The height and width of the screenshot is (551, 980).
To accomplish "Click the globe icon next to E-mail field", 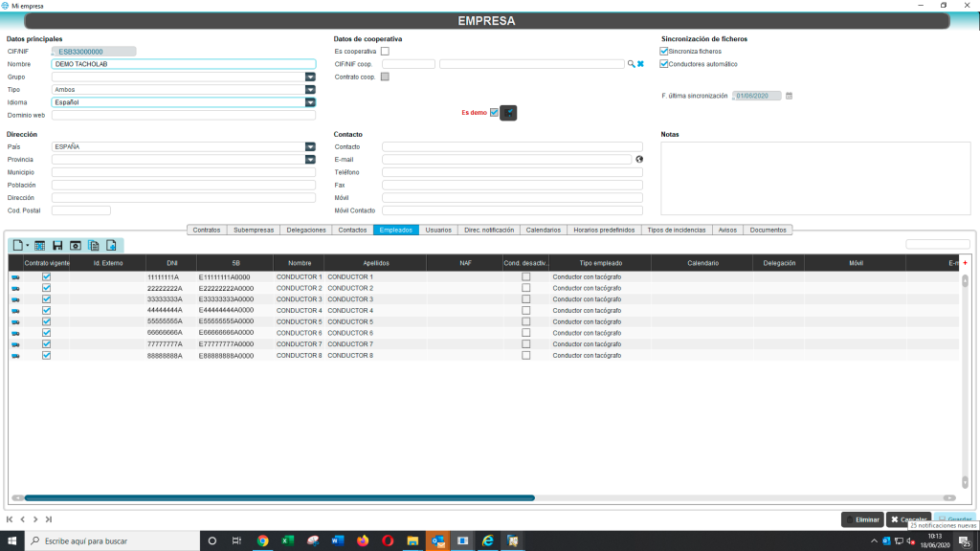I will (638, 160).
